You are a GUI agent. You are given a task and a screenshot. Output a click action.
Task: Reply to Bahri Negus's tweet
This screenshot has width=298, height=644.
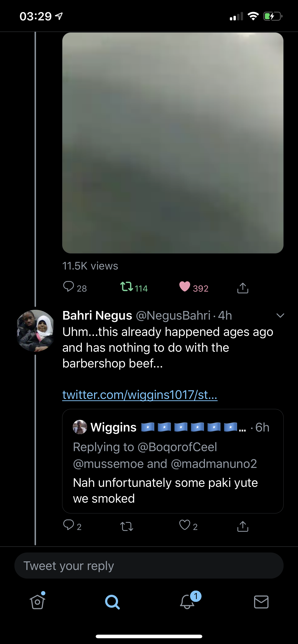coord(68,525)
